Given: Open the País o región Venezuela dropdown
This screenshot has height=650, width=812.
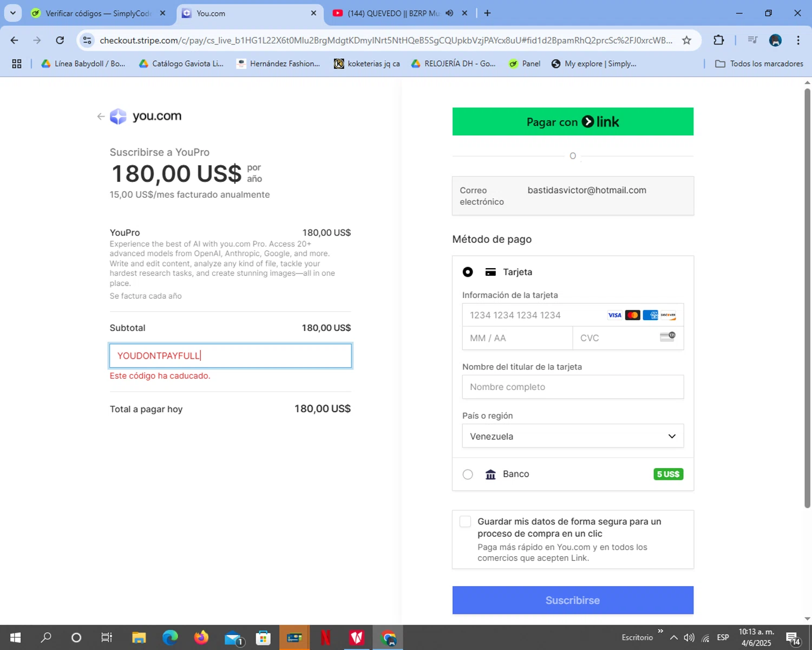Looking at the screenshot, I should [573, 436].
